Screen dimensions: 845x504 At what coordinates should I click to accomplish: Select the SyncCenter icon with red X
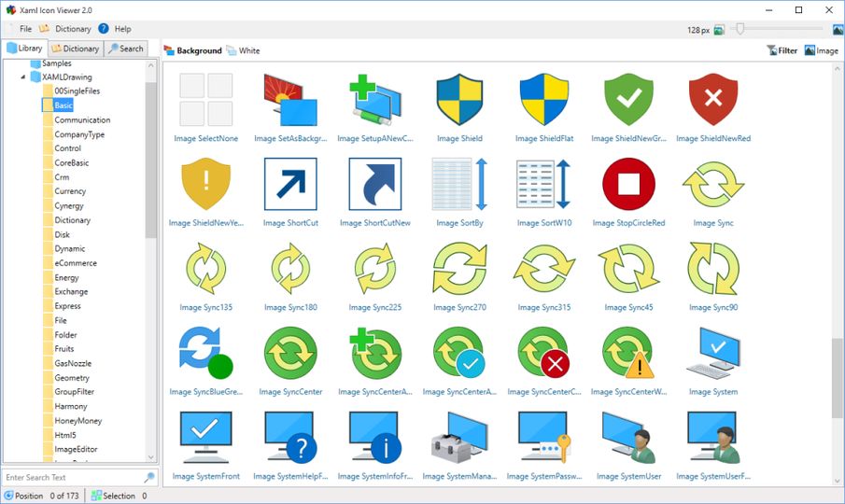pos(544,353)
